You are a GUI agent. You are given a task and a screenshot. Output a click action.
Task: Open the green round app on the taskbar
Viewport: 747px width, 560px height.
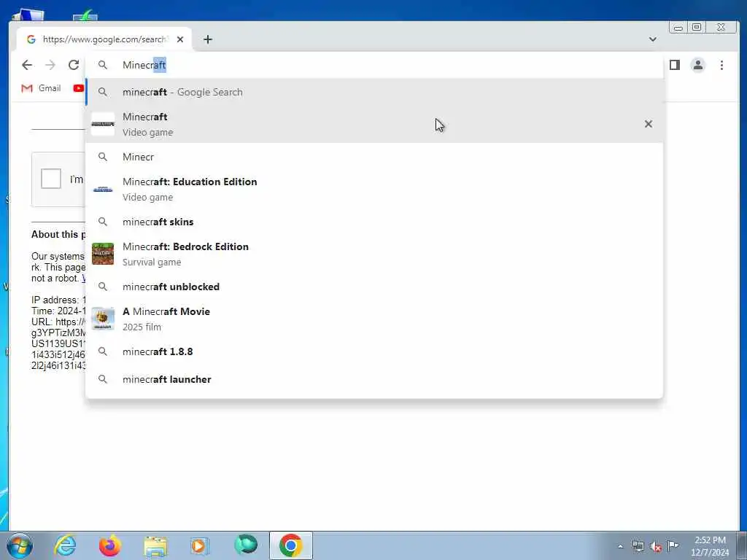(245, 545)
